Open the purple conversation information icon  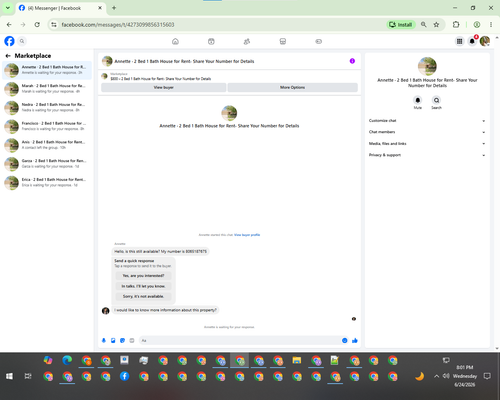(352, 61)
